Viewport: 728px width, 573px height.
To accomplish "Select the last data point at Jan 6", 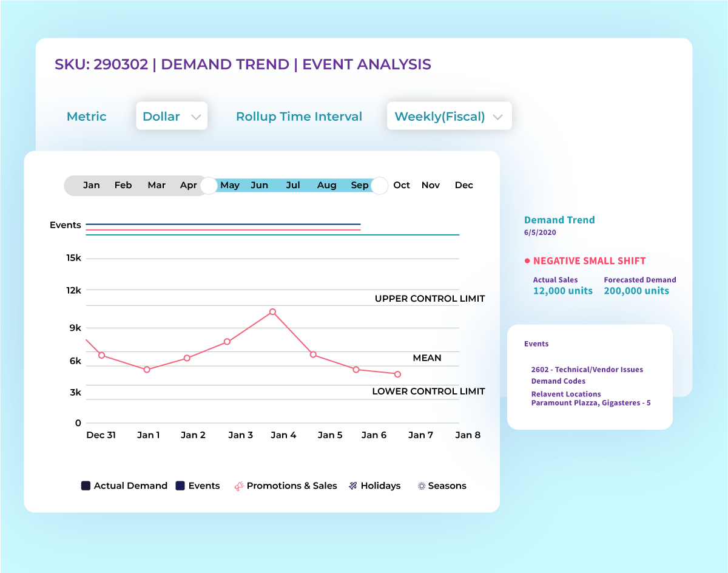I will tap(397, 375).
